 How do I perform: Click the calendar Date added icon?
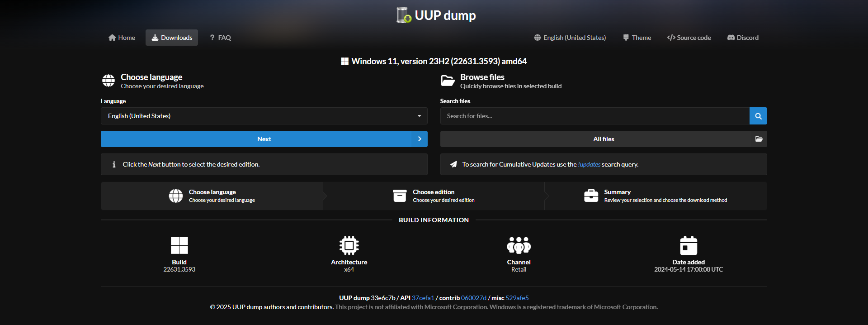[689, 245]
